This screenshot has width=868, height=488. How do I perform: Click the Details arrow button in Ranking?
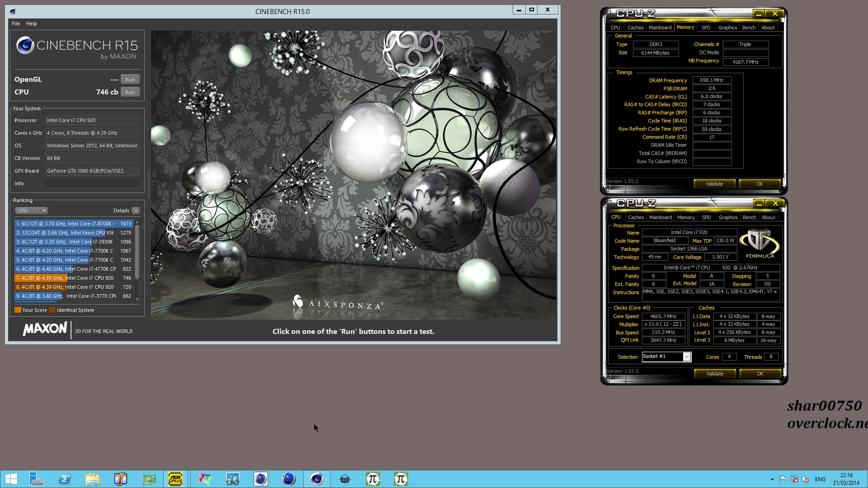[136, 211]
